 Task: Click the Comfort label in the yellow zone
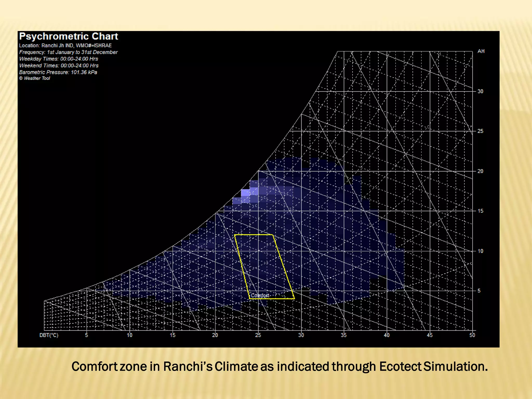coord(260,296)
